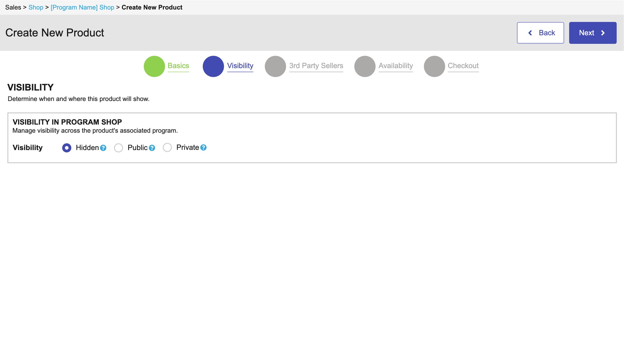Select the Hidden radio button

pos(67,148)
